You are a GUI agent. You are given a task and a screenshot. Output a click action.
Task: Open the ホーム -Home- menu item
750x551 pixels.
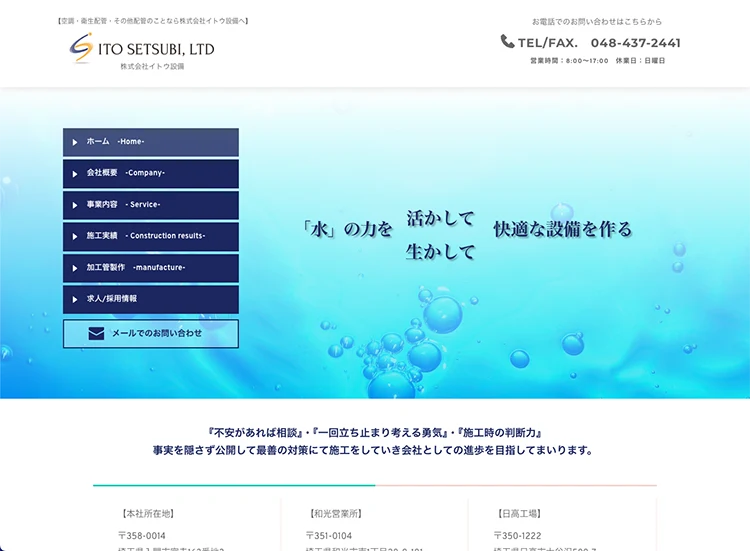tap(151, 142)
